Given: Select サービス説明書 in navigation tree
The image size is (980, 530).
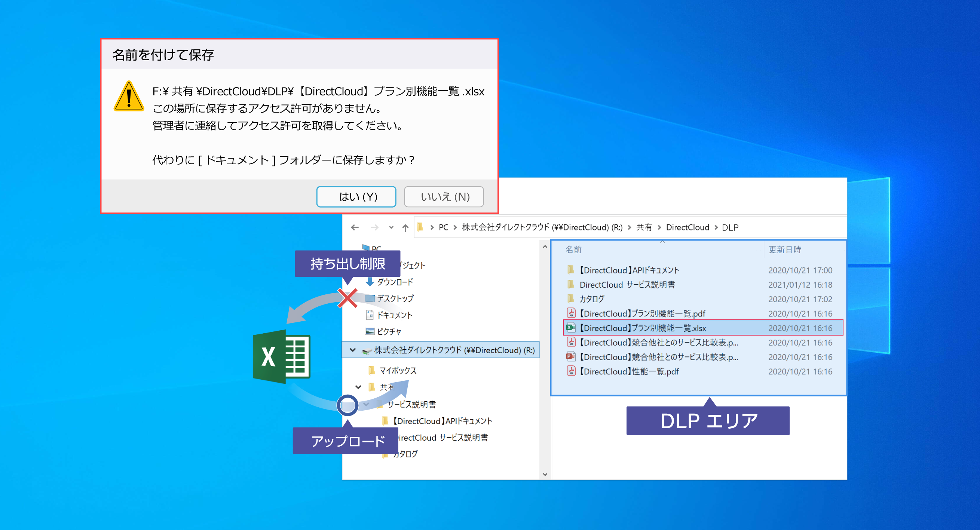Looking at the screenshot, I should [x=411, y=404].
